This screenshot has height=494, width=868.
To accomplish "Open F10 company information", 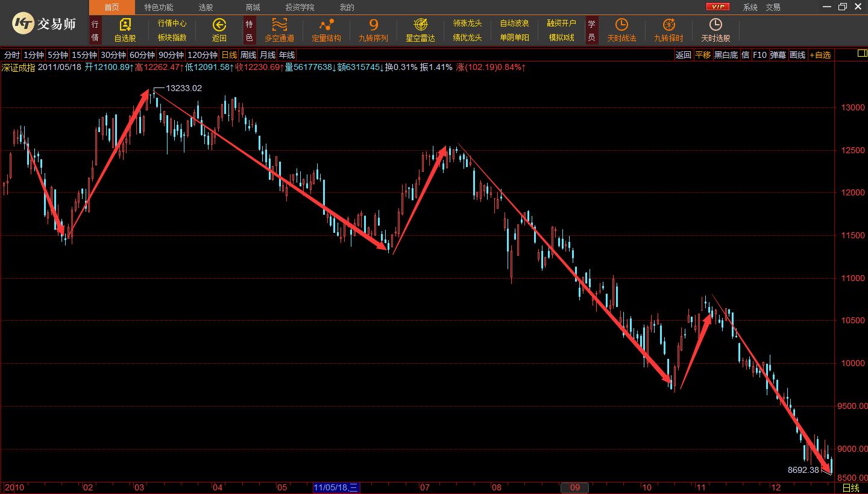I will [x=759, y=55].
